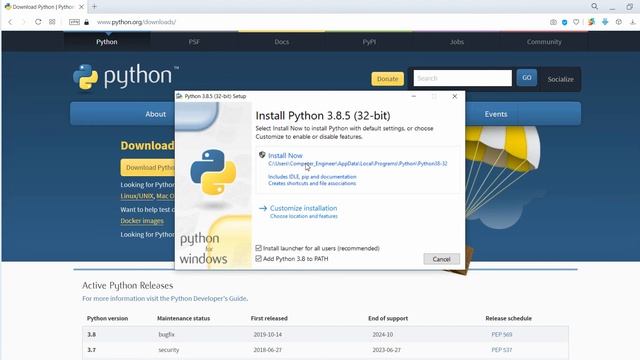Choose Customize installation option
Screen dimensions: 640x360
tap(304, 208)
